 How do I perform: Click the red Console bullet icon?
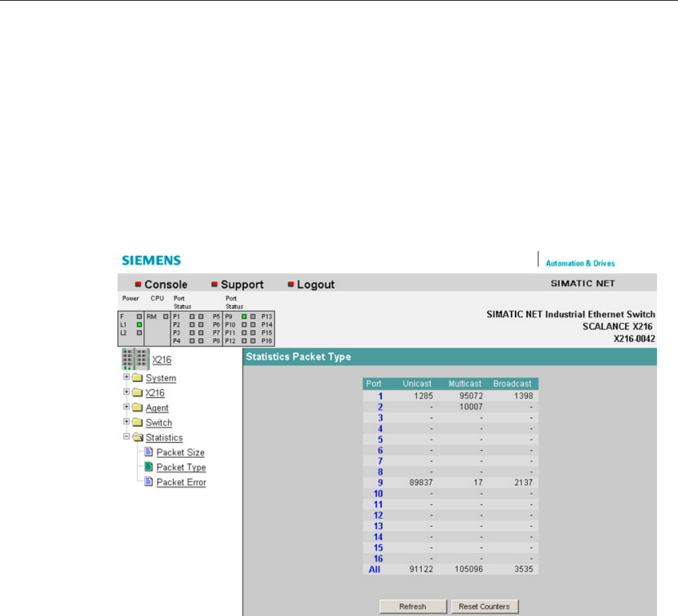click(139, 284)
